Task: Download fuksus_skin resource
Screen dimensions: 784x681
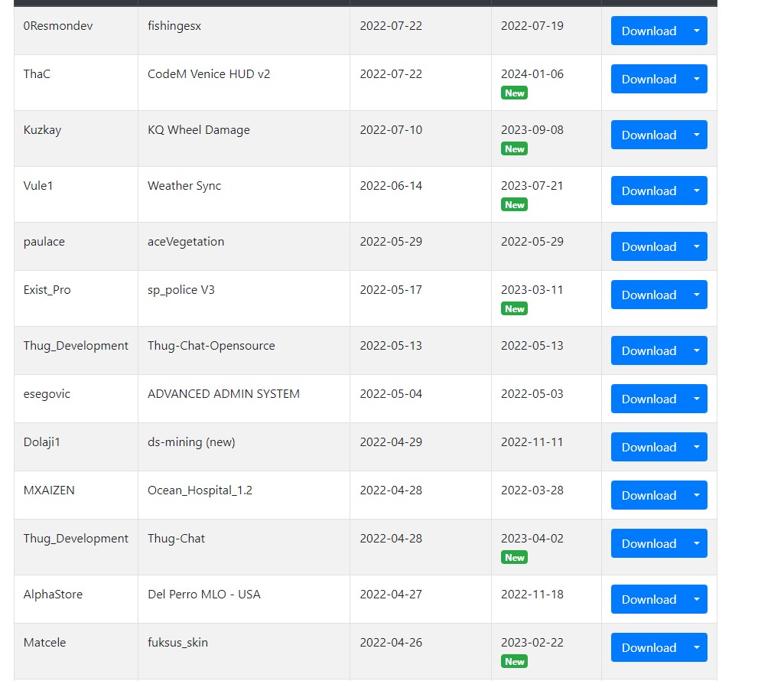Action: pos(649,647)
